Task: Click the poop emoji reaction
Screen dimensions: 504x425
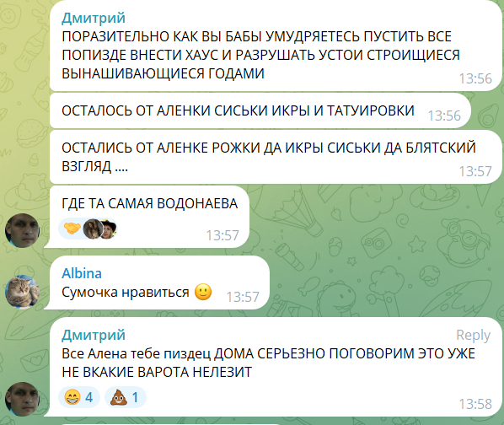Action: (126, 397)
